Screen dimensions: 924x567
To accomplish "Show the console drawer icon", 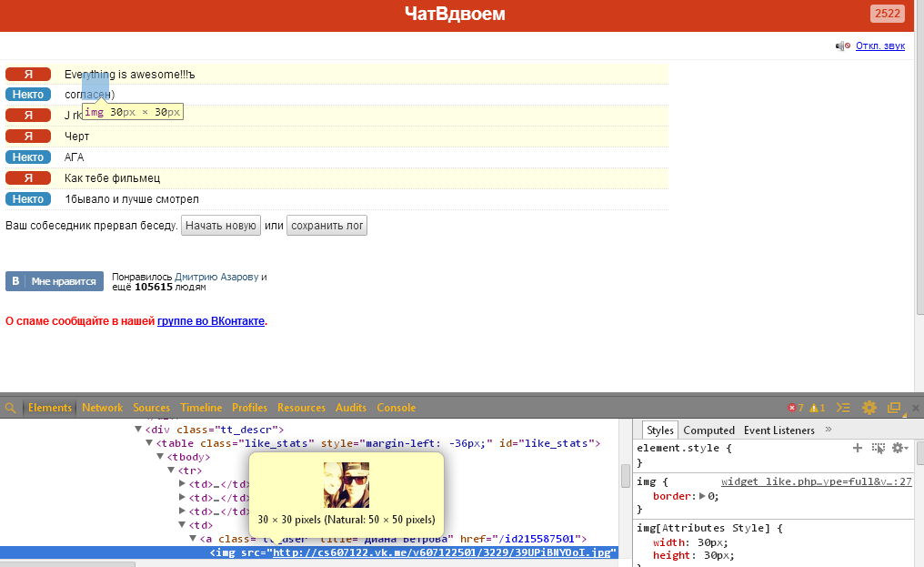I will click(843, 408).
